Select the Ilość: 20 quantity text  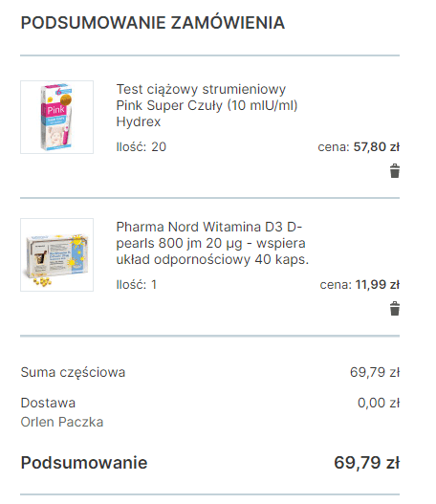(x=142, y=147)
